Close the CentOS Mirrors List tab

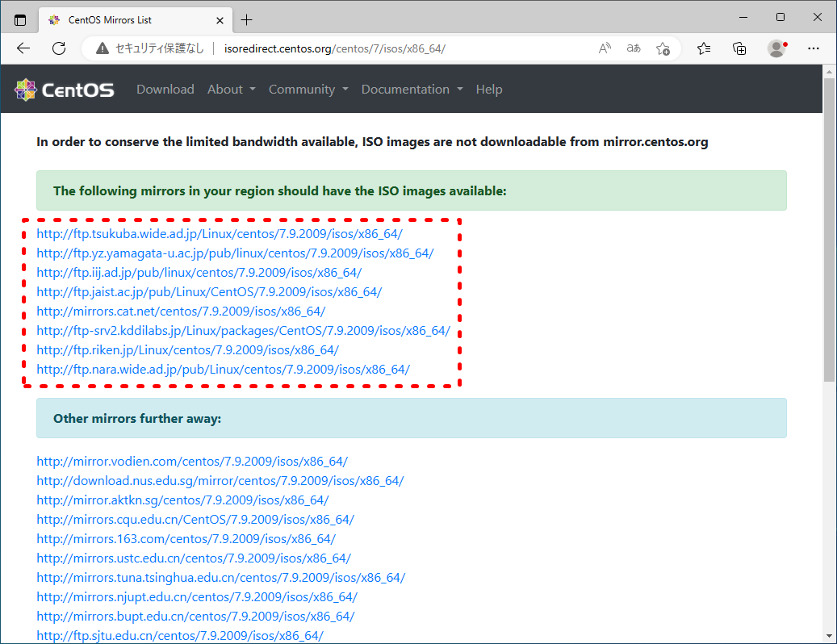click(220, 20)
